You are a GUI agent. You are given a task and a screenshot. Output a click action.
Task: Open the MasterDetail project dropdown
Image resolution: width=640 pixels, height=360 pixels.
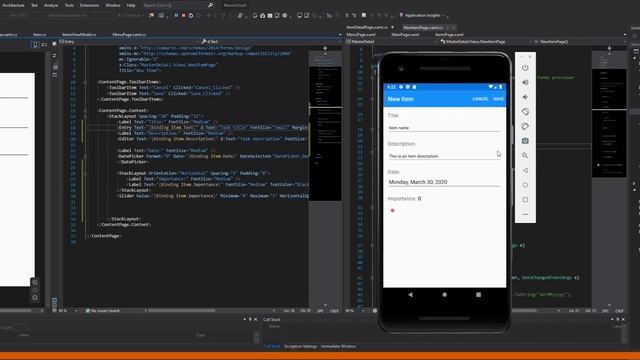click(x=392, y=42)
